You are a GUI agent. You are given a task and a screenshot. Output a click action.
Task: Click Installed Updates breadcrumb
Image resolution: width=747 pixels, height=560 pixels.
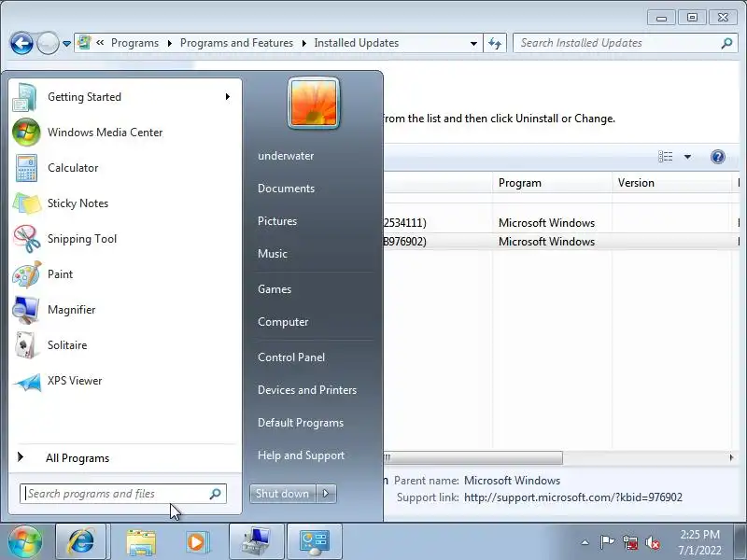pyautogui.click(x=357, y=43)
